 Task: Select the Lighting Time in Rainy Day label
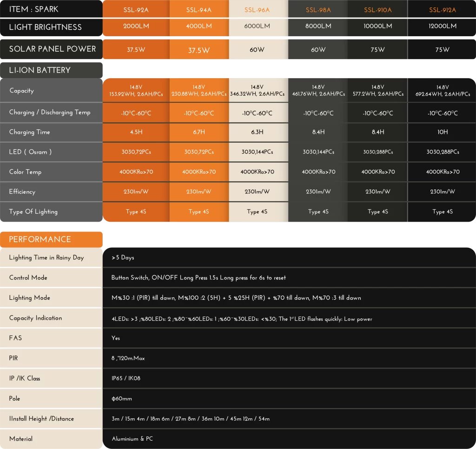pos(46,258)
